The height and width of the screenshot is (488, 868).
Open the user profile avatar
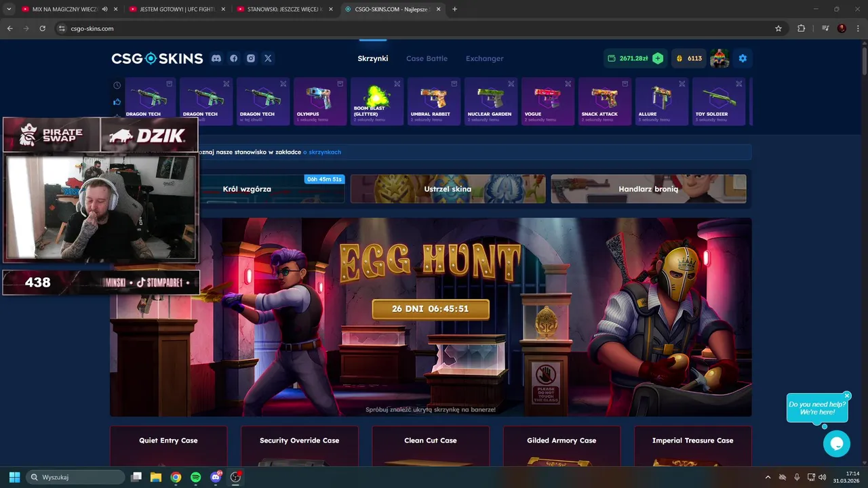(719, 58)
